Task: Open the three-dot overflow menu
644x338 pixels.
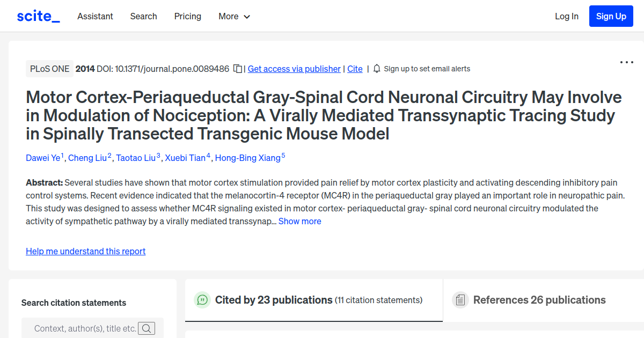Action: (626, 62)
